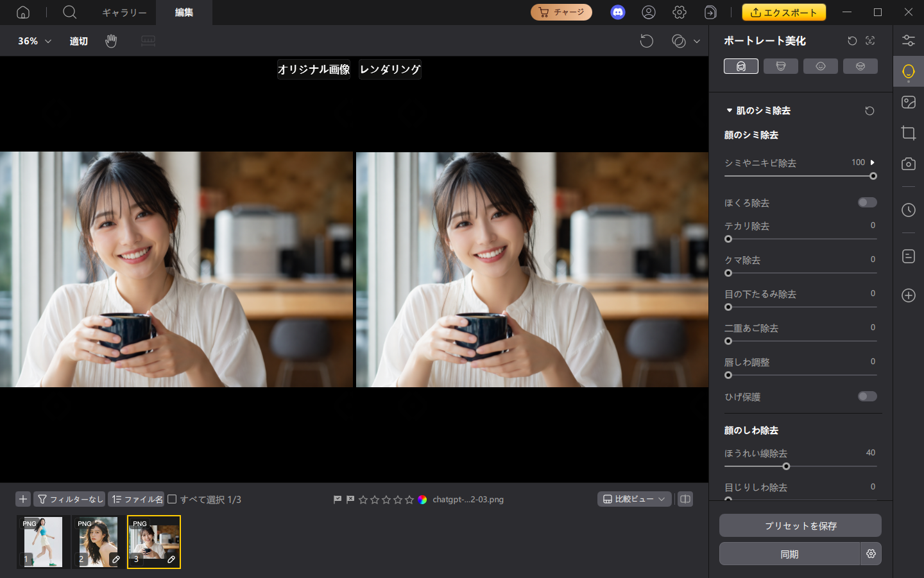Click the reset icon next to 肌のシミ除去
924x578 pixels.
click(869, 110)
